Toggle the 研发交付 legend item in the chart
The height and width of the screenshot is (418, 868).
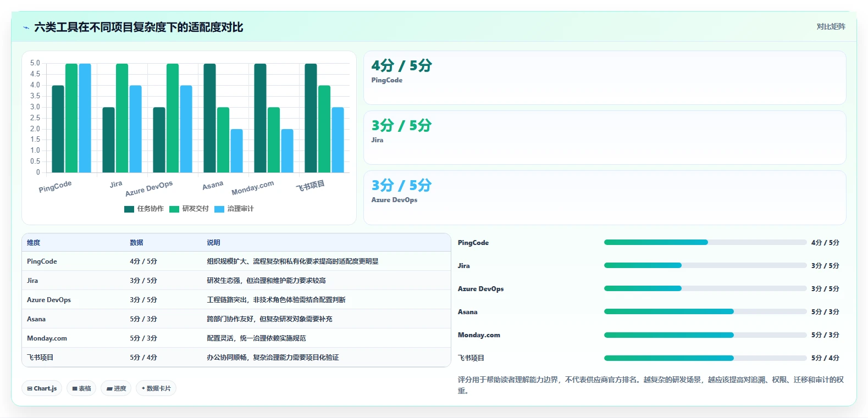click(x=189, y=209)
